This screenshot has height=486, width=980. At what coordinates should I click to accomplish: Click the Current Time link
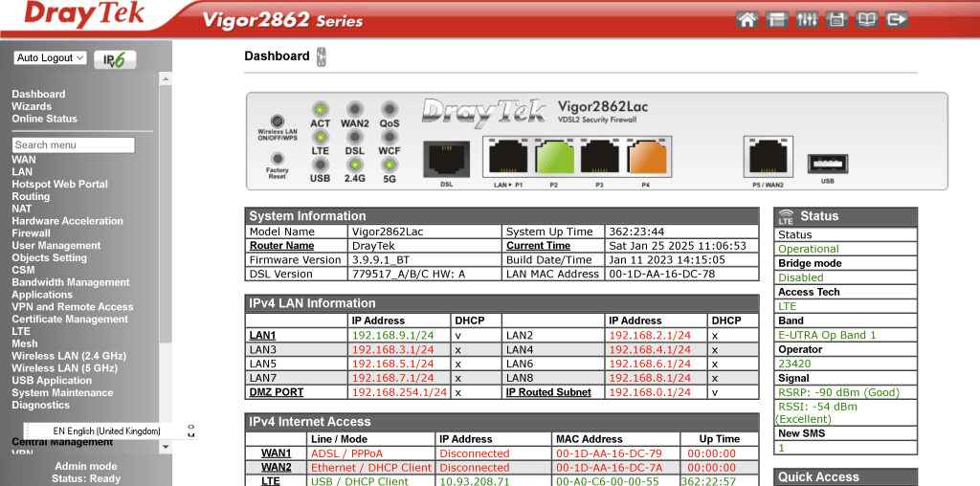tap(538, 246)
